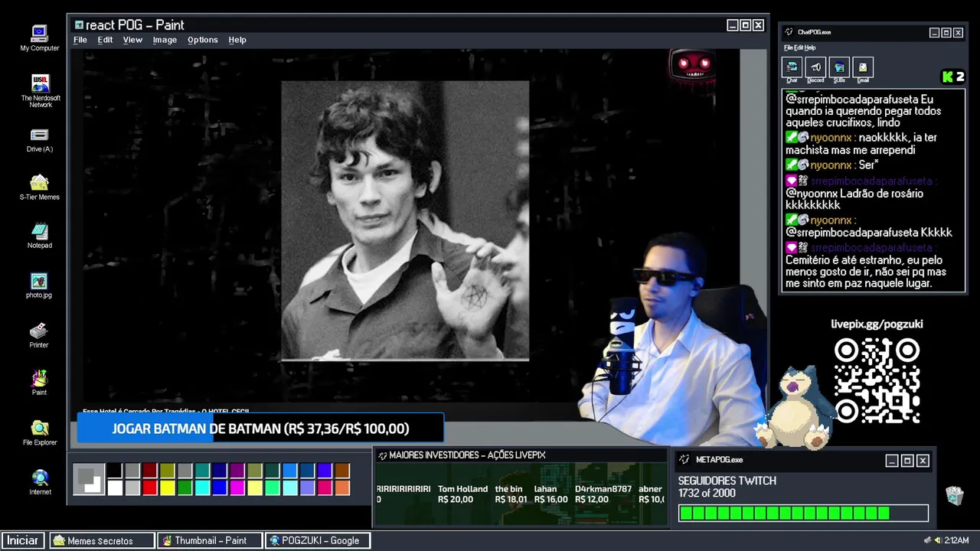The height and width of the screenshot is (551, 980).
Task: Open the Recycle Bin icon on desktop
Action: pyautogui.click(x=954, y=496)
